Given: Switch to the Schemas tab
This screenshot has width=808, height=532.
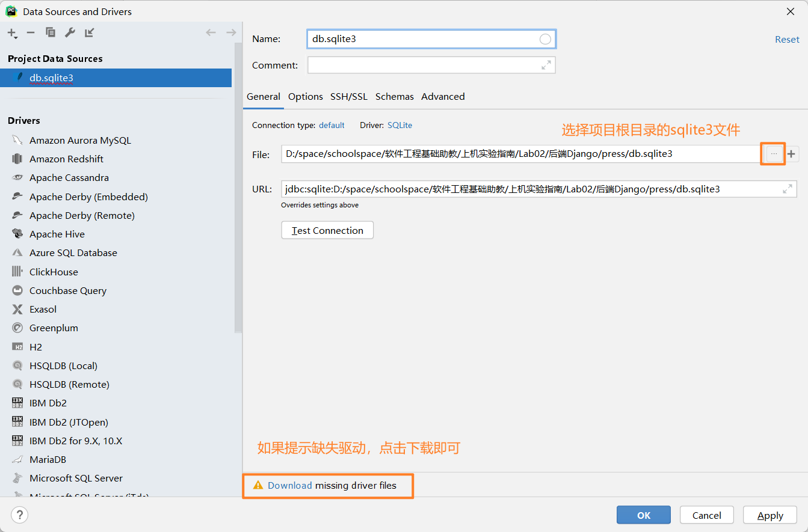Looking at the screenshot, I should pos(395,96).
